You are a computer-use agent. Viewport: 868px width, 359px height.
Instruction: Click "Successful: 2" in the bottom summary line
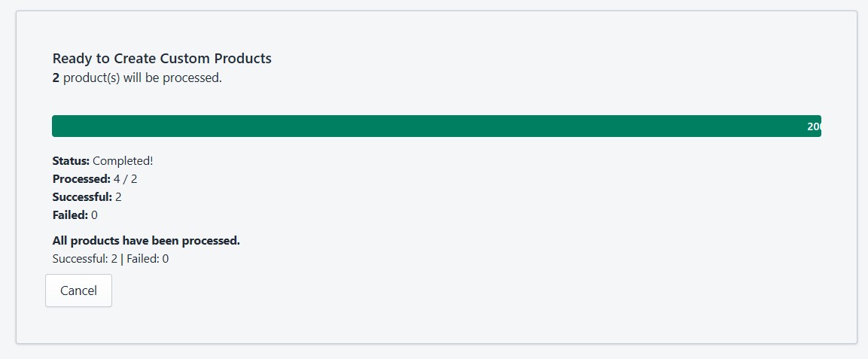tap(85, 259)
